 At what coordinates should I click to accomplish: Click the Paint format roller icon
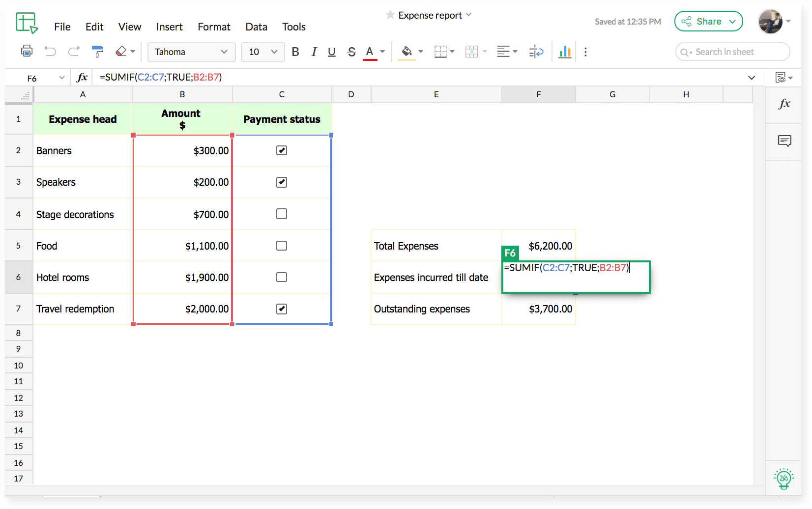pyautogui.click(x=97, y=51)
